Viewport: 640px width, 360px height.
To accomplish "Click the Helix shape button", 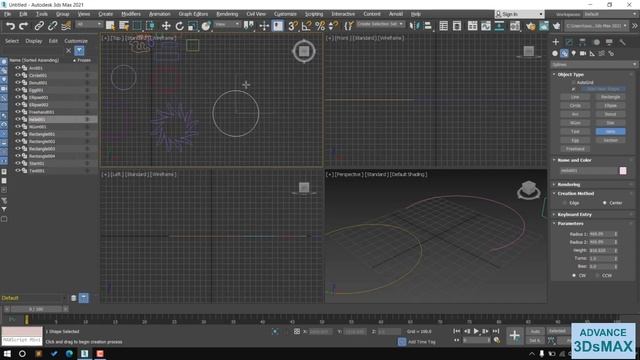I will click(x=610, y=131).
